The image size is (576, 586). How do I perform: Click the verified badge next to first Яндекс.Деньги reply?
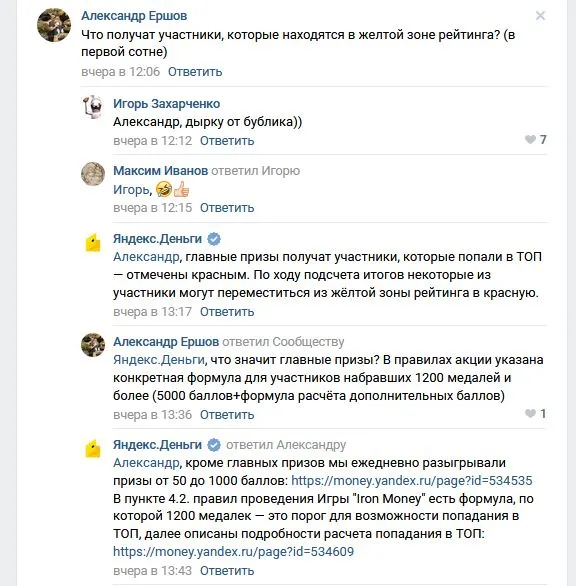pyautogui.click(x=214, y=239)
